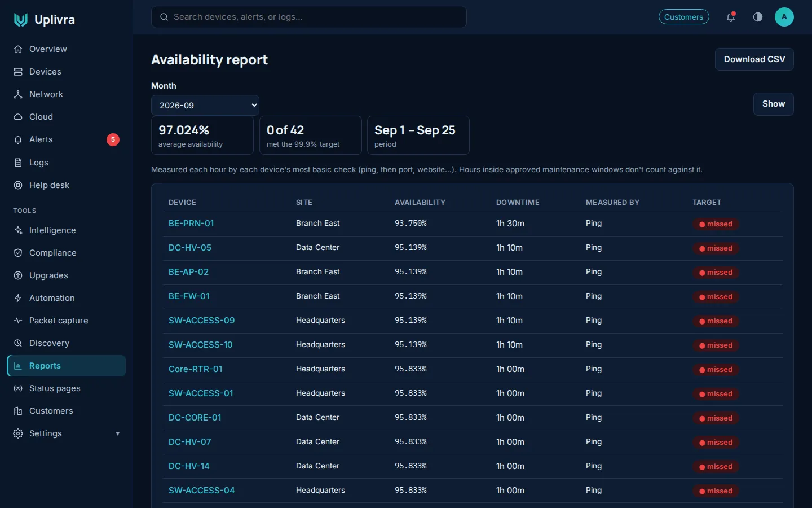Open the Month 2026-09 dropdown
The height and width of the screenshot is (508, 812).
click(x=205, y=106)
